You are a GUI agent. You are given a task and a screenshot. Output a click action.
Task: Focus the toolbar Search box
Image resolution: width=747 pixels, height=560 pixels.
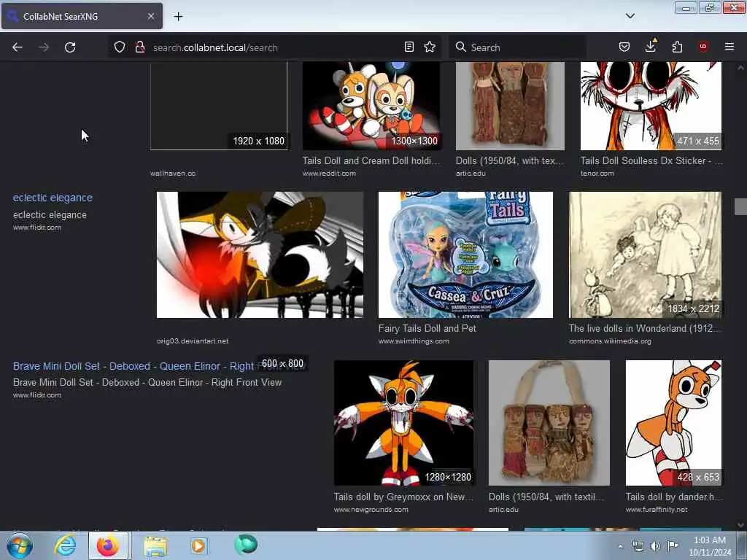click(518, 47)
